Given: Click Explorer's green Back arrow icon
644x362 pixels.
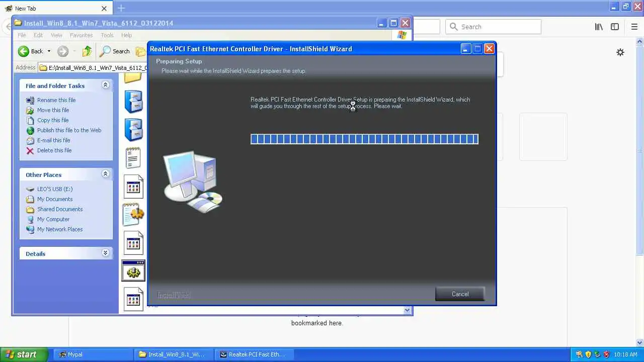Looking at the screenshot, I should [23, 51].
